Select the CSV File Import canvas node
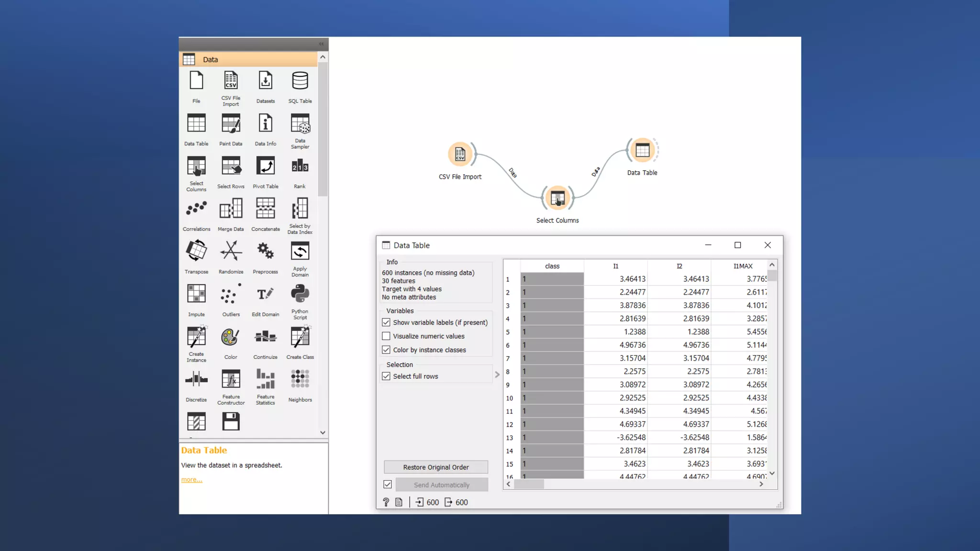Viewport: 980px width, 551px height. [x=460, y=154]
